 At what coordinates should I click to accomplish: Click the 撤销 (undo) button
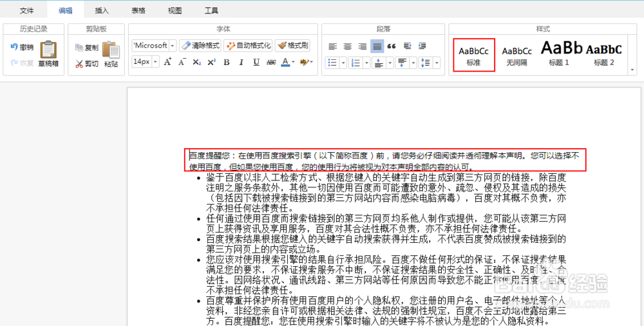click(22, 47)
